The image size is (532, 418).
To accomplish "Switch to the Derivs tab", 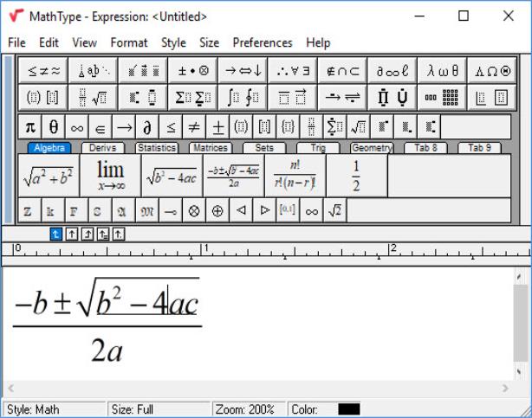I will tap(103, 148).
